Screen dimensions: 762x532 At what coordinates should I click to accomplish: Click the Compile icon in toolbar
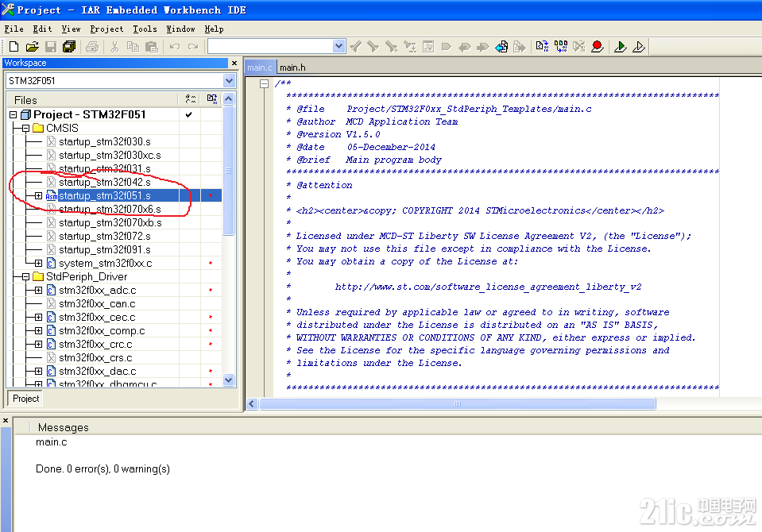[543, 47]
